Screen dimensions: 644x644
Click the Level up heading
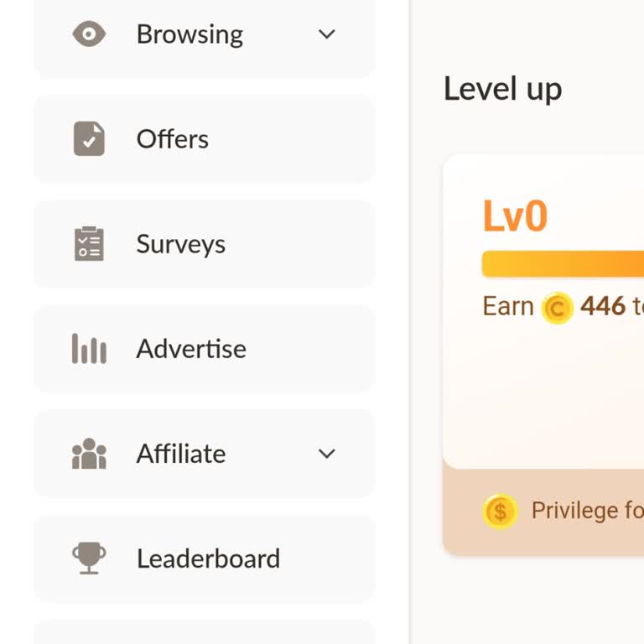pyautogui.click(x=502, y=89)
